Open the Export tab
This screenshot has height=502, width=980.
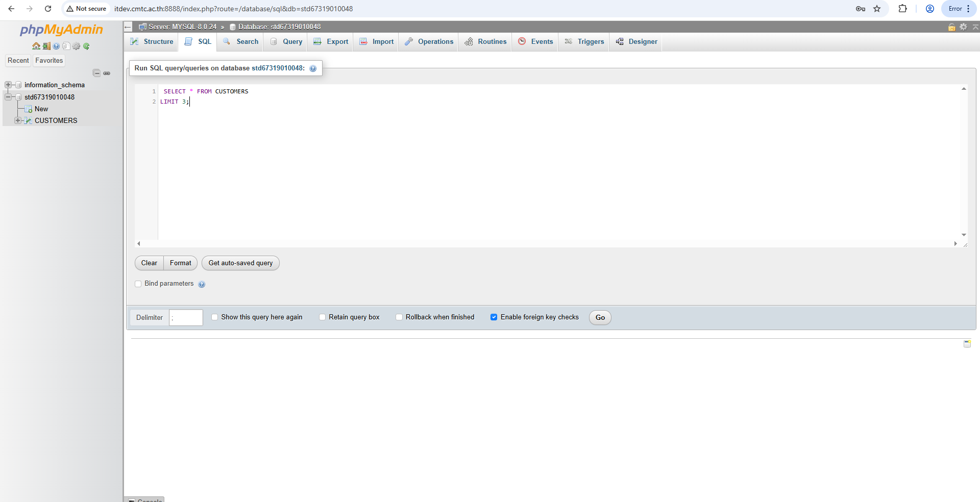[x=331, y=42]
